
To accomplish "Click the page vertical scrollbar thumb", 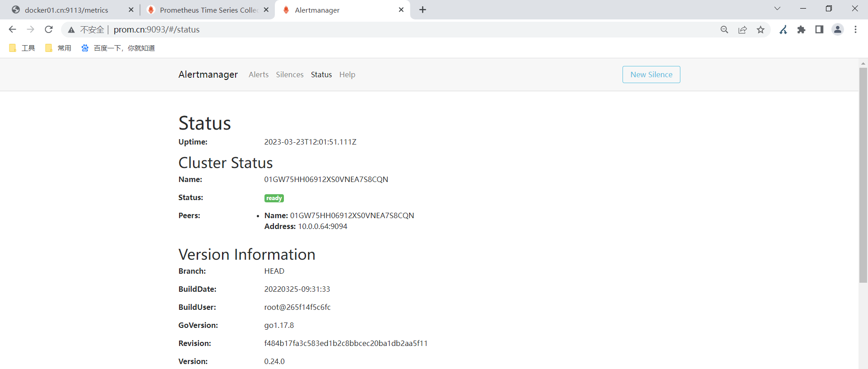I will pos(863,175).
